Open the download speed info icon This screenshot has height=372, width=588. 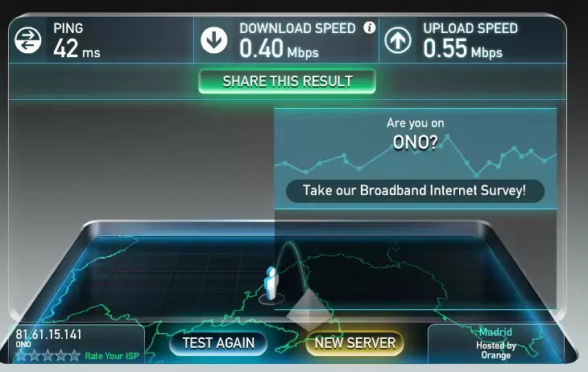370,27
